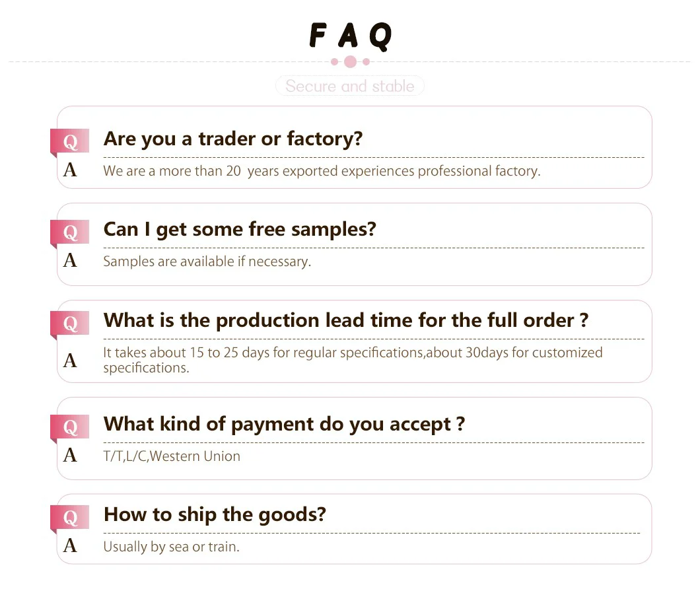
Task: Click the 'Secure and stable' pill label
Action: 349,87
